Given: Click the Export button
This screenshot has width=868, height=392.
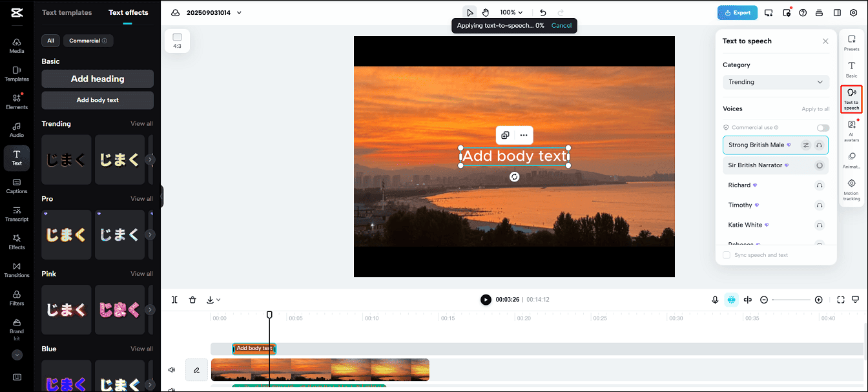Looking at the screenshot, I should 738,12.
